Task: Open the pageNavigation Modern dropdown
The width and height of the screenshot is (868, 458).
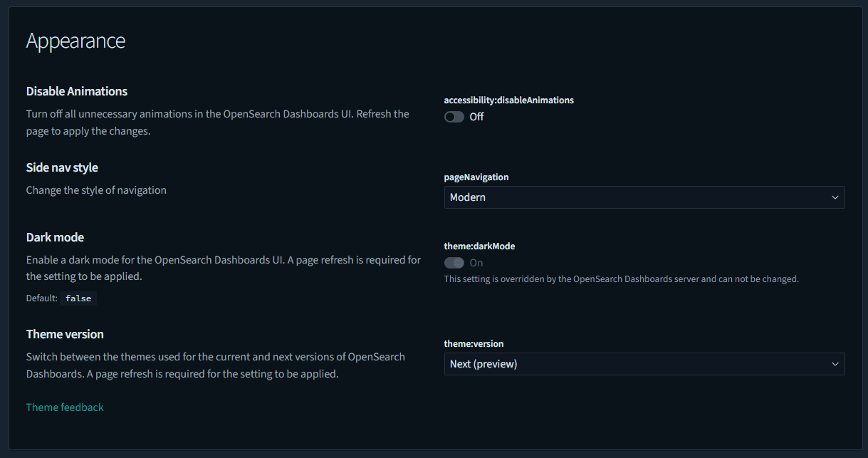Action: click(x=644, y=197)
